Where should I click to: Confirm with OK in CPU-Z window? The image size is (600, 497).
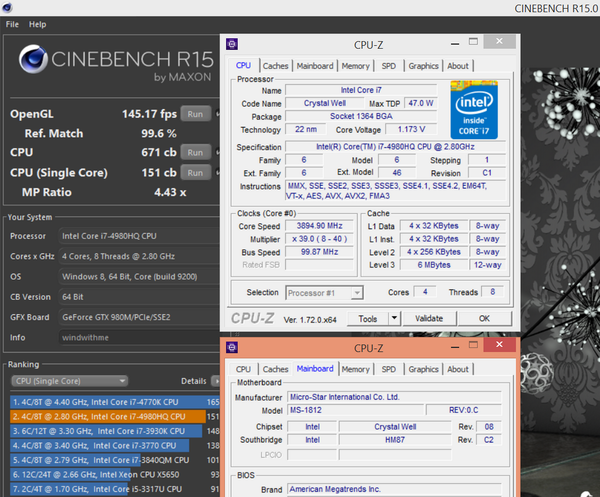[x=484, y=318]
